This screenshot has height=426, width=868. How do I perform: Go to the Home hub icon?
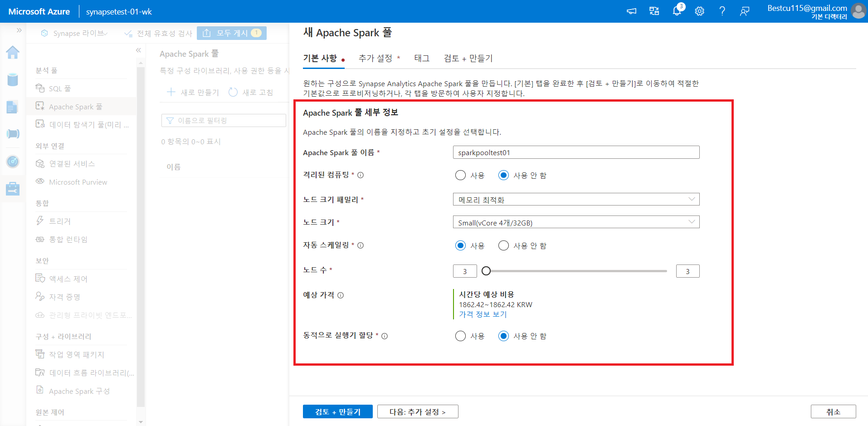tap(13, 53)
